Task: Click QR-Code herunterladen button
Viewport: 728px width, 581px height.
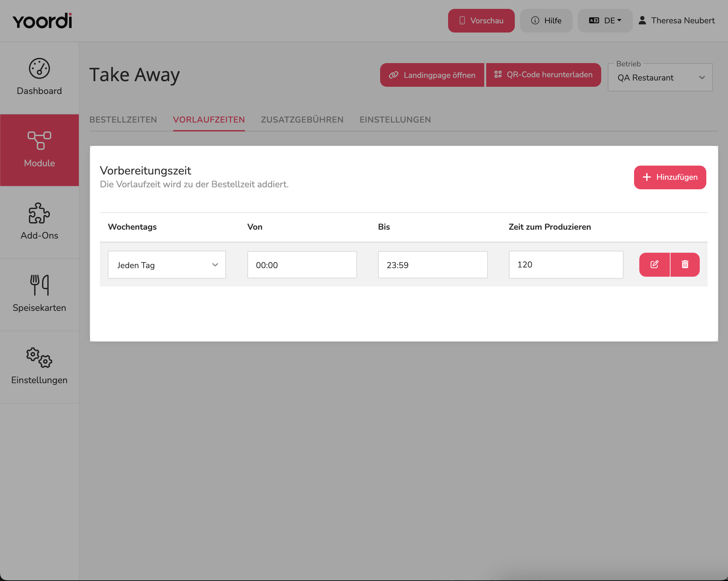Action: pos(543,75)
